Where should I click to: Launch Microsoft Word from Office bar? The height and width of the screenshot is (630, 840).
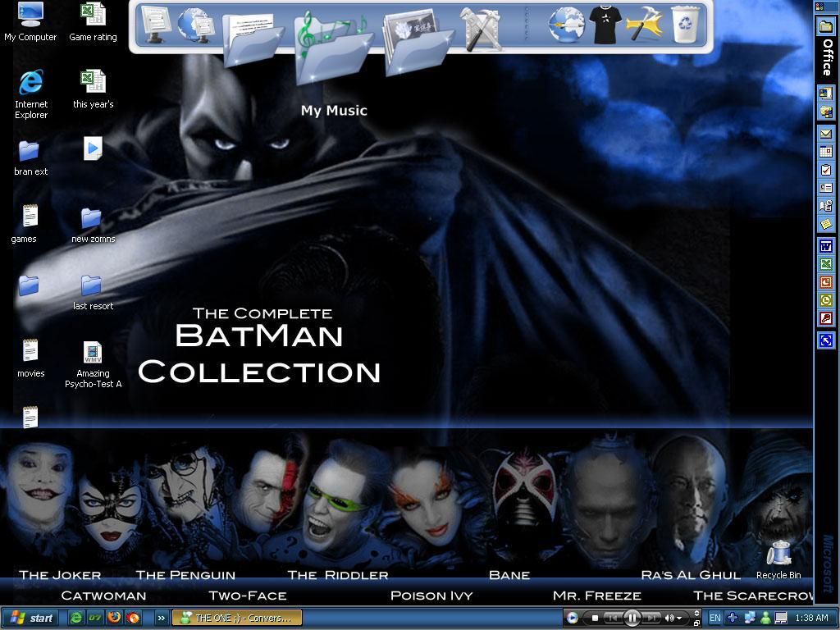click(826, 246)
